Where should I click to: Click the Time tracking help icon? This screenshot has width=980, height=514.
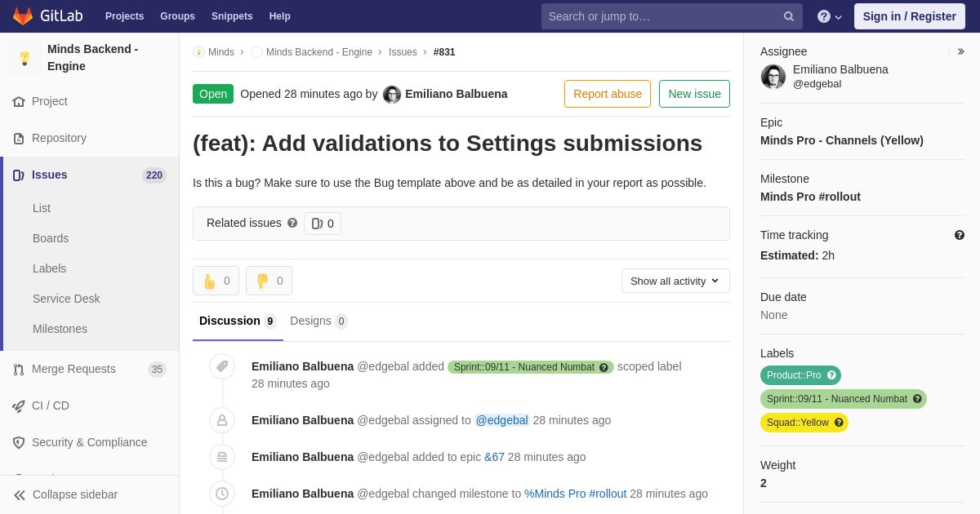point(960,235)
